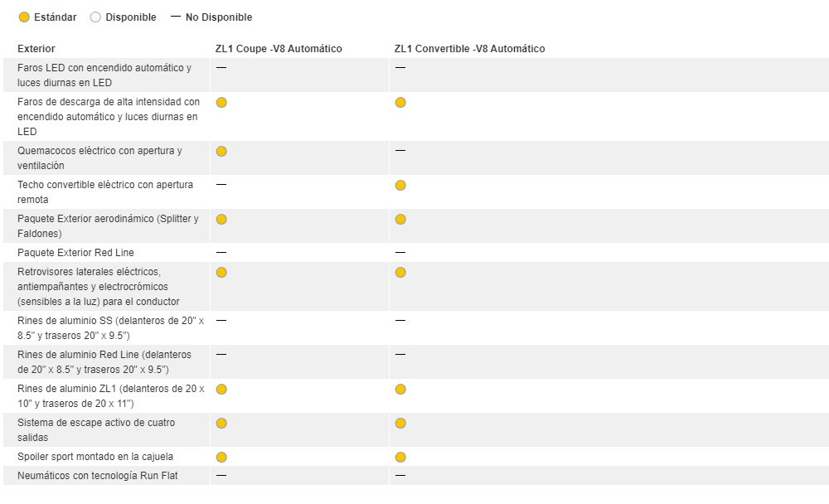Click the Estándar legend text label
The width and height of the screenshot is (829, 504).
click(x=56, y=17)
